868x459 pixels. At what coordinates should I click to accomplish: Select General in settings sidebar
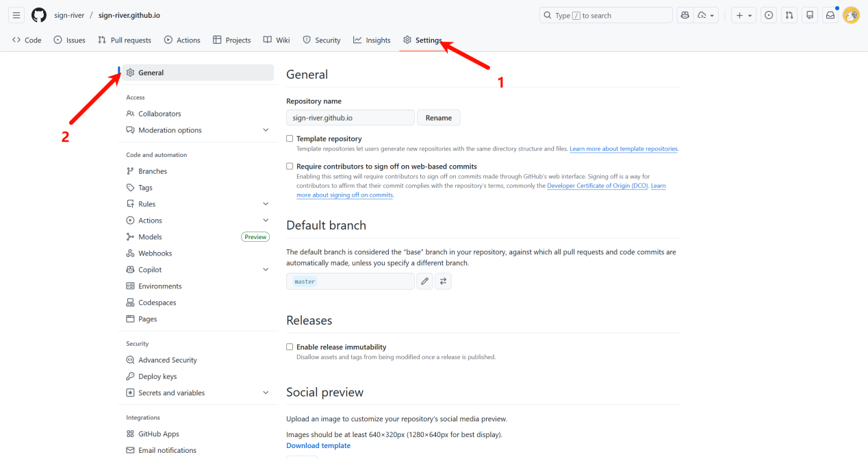pyautogui.click(x=198, y=73)
